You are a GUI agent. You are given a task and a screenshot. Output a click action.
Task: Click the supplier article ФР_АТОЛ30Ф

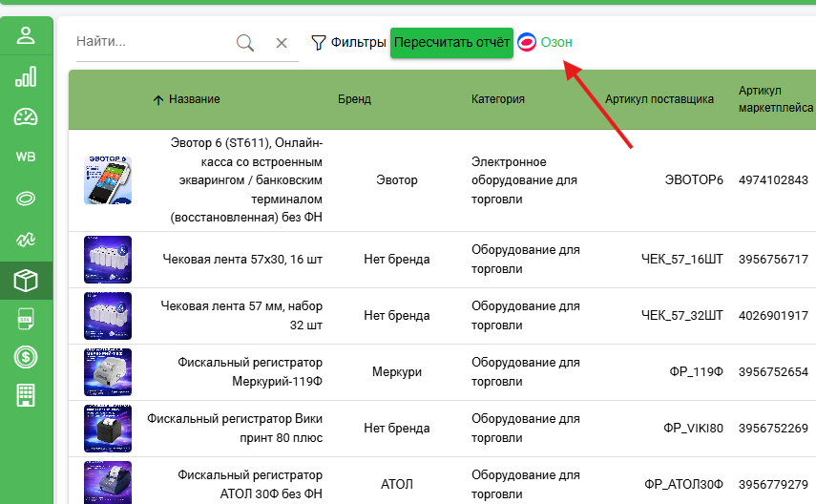pos(683,484)
